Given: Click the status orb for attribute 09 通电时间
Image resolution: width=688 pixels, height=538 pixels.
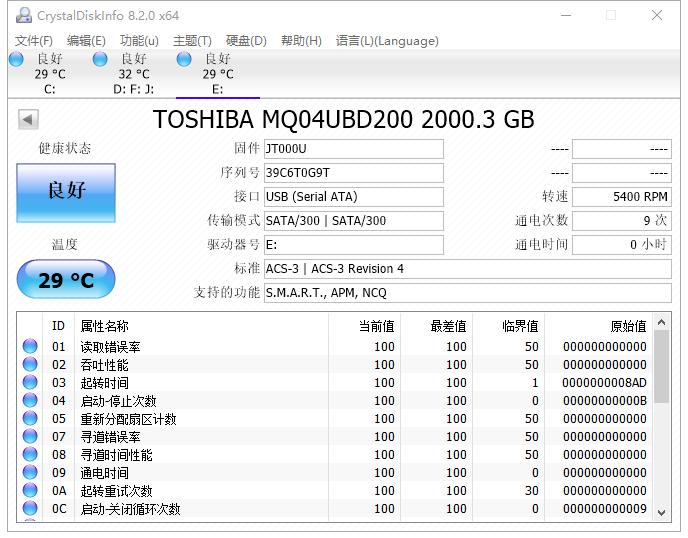Looking at the screenshot, I should [30, 473].
